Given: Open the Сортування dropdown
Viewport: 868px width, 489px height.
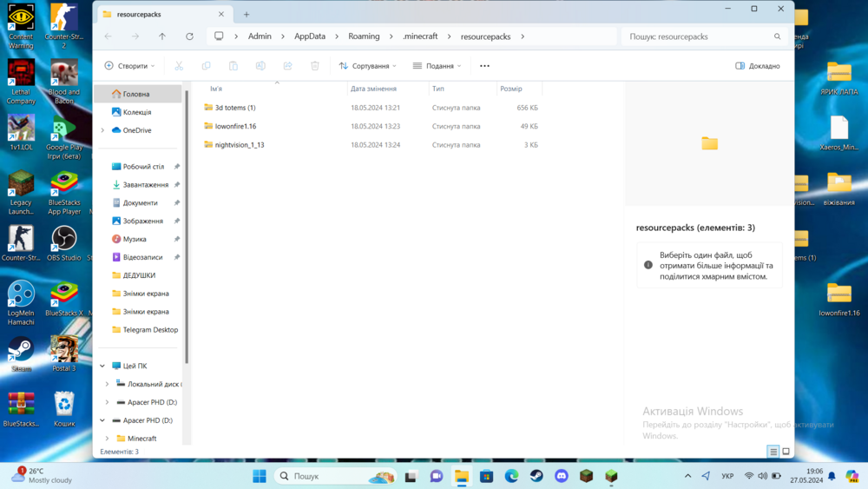Looking at the screenshot, I should [367, 66].
